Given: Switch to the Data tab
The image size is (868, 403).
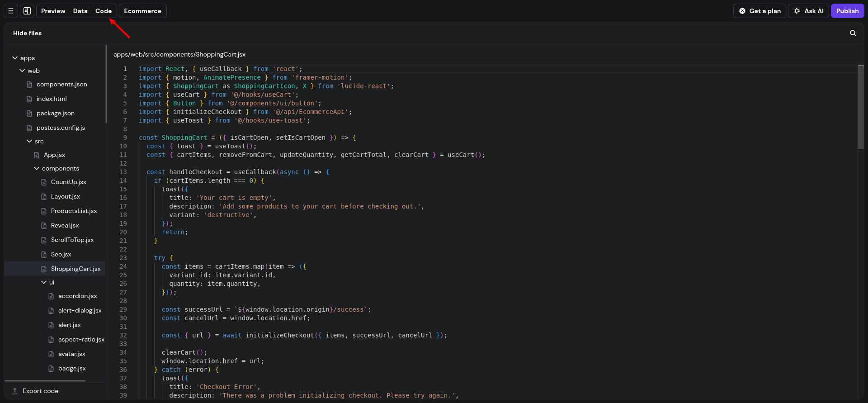Looking at the screenshot, I should pos(80,11).
